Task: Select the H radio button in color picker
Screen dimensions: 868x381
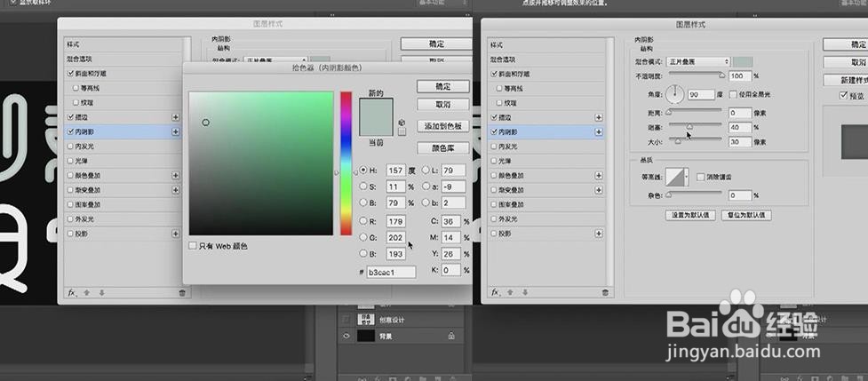Action: (x=363, y=171)
